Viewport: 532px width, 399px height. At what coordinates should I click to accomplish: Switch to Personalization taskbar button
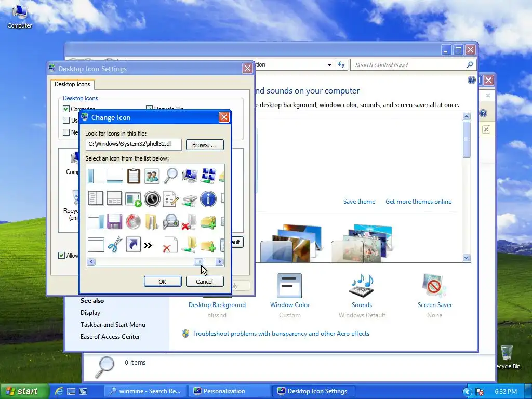tap(229, 391)
